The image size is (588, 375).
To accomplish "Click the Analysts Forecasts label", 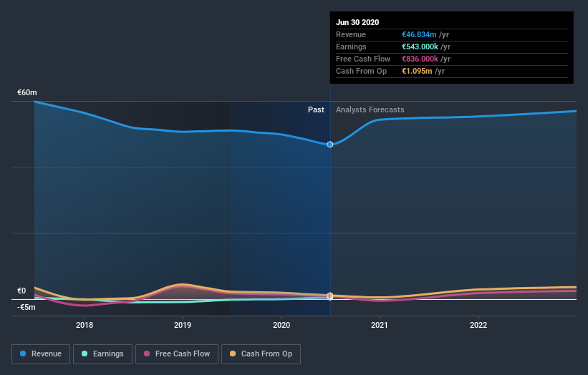I will (x=370, y=109).
